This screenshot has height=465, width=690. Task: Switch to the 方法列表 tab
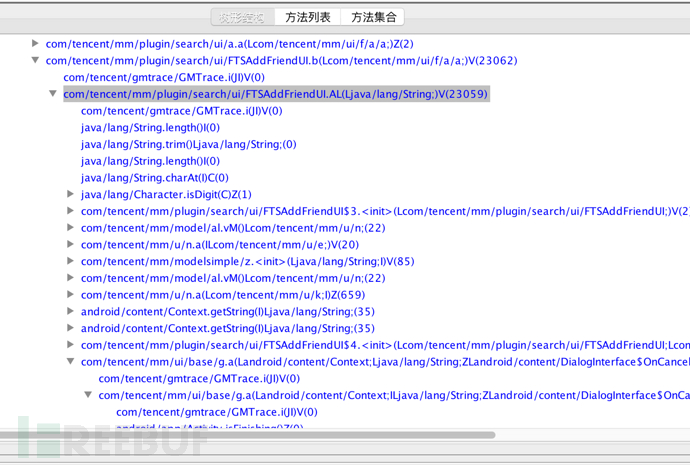[x=308, y=18]
